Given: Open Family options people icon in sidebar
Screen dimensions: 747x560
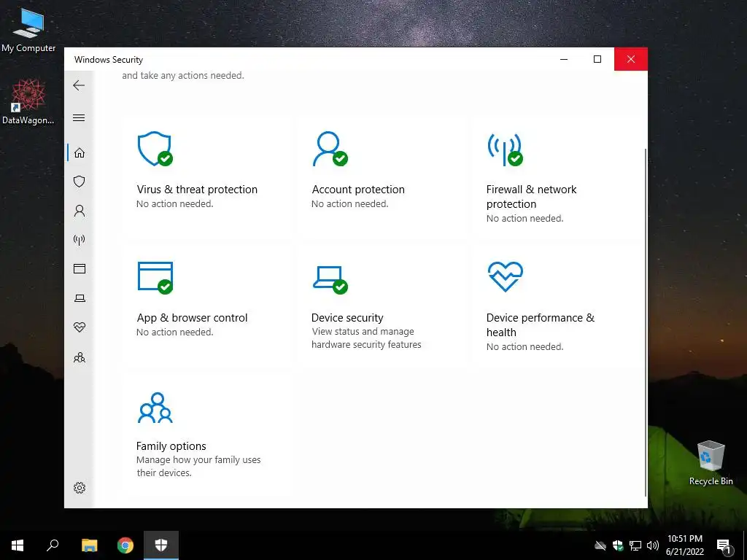Looking at the screenshot, I should [x=80, y=357].
